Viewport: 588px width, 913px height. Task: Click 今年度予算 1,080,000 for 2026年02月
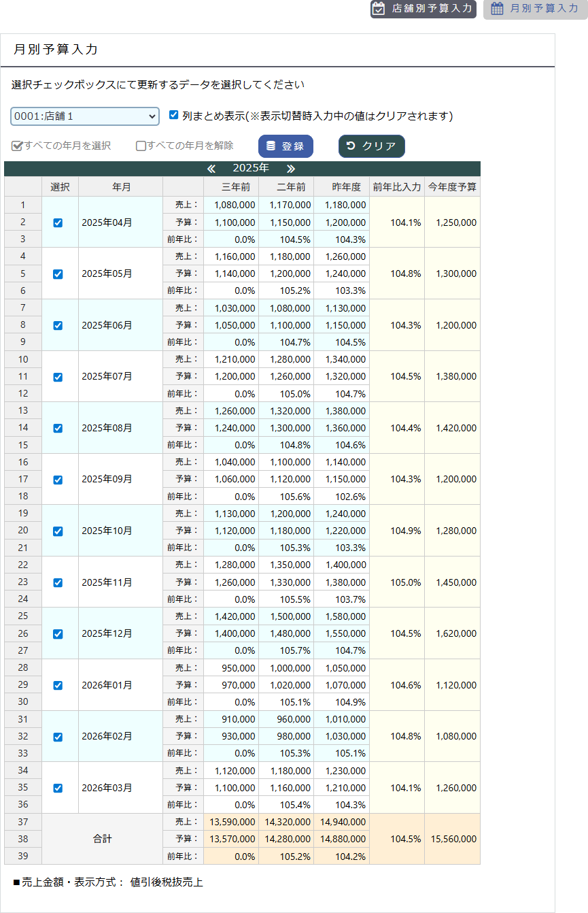(453, 736)
